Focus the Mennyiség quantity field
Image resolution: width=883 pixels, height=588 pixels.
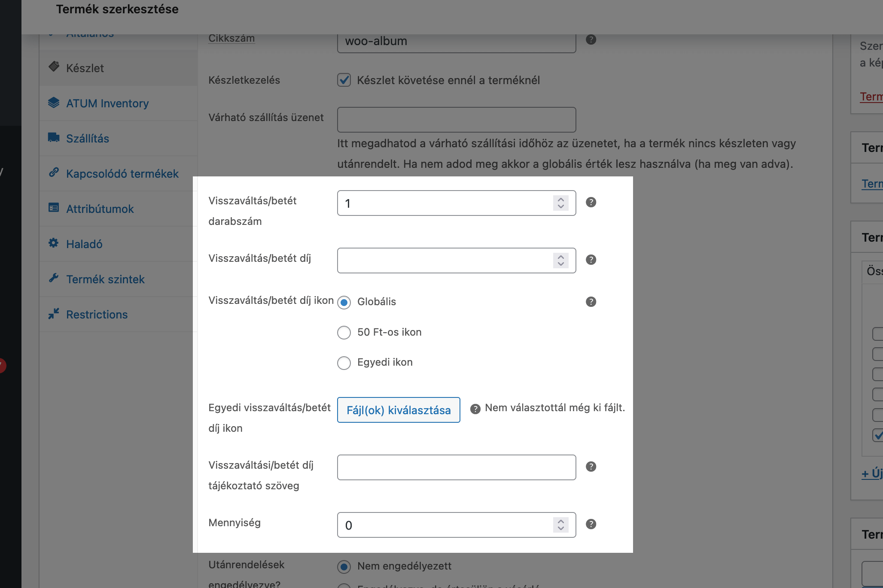click(457, 525)
